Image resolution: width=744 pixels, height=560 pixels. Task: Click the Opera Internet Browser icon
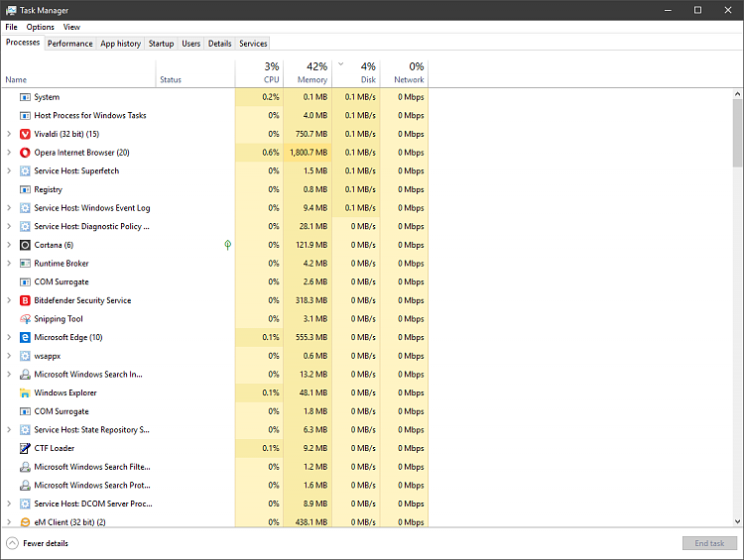coord(25,153)
